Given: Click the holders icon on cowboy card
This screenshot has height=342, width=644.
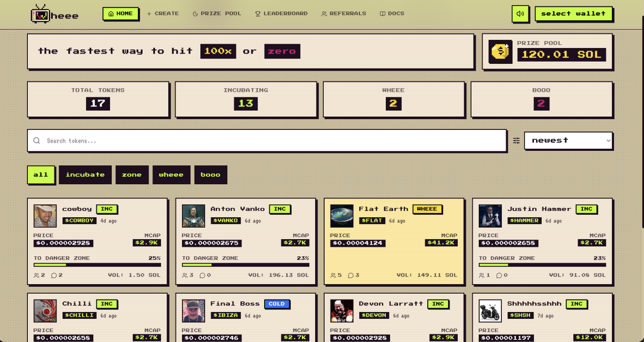Looking at the screenshot, I should tap(36, 275).
